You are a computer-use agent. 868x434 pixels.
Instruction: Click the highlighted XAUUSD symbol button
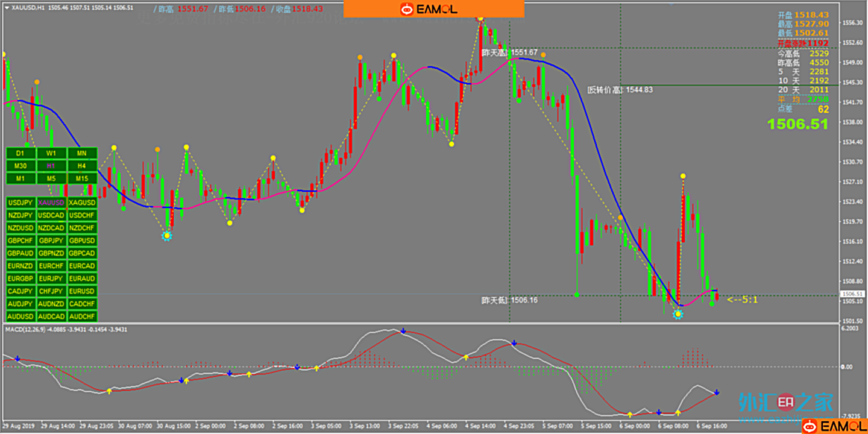[51, 203]
